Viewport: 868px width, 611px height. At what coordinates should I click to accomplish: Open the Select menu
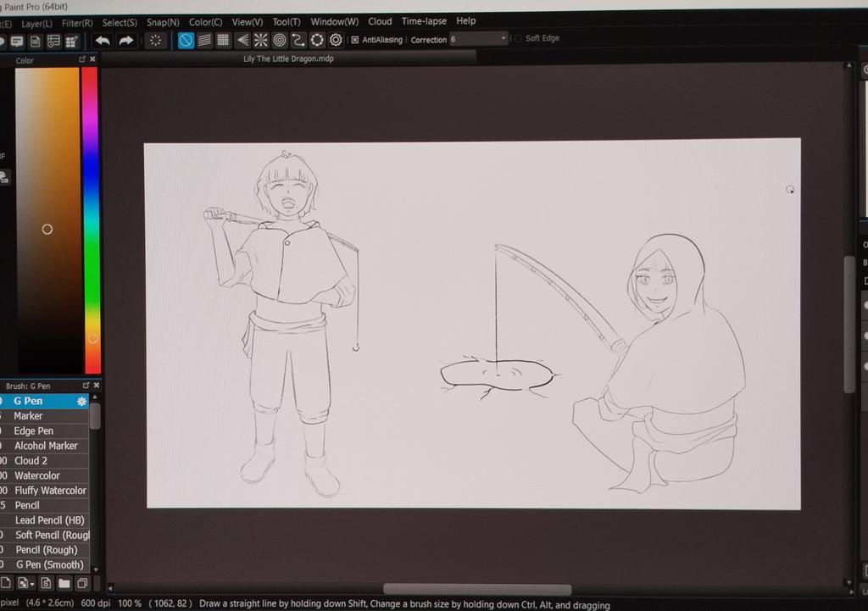pos(120,23)
